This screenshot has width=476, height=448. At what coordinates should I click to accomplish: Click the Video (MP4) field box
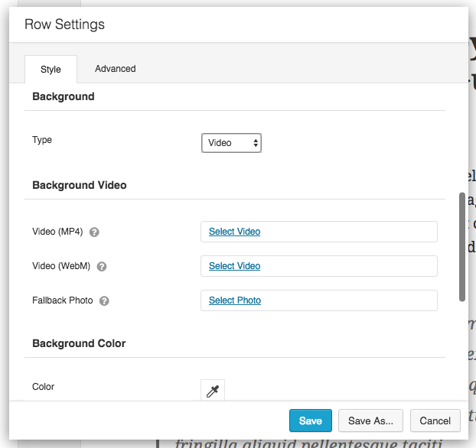(x=319, y=232)
